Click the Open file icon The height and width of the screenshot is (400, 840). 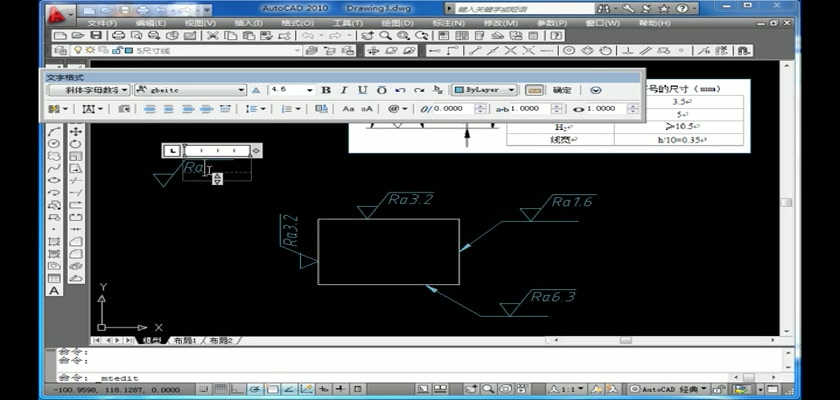point(78,36)
